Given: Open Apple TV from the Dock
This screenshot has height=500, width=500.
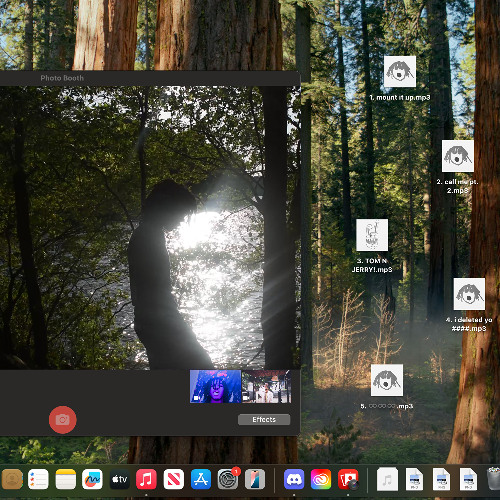Looking at the screenshot, I should [x=119, y=479].
